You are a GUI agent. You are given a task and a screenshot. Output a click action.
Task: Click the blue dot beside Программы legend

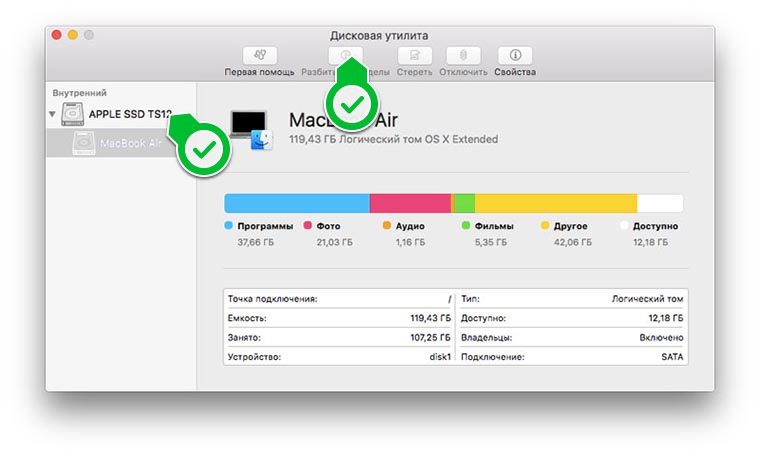coord(229,225)
